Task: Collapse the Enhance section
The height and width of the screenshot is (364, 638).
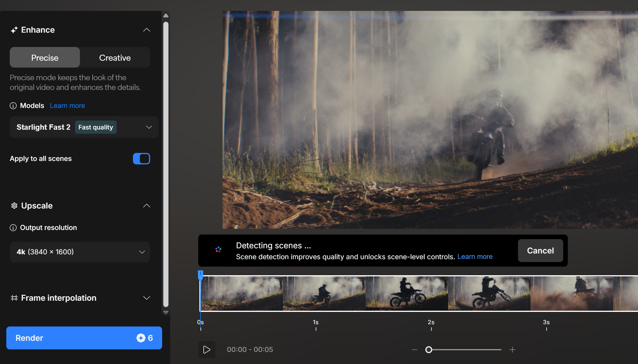Action: coord(146,30)
